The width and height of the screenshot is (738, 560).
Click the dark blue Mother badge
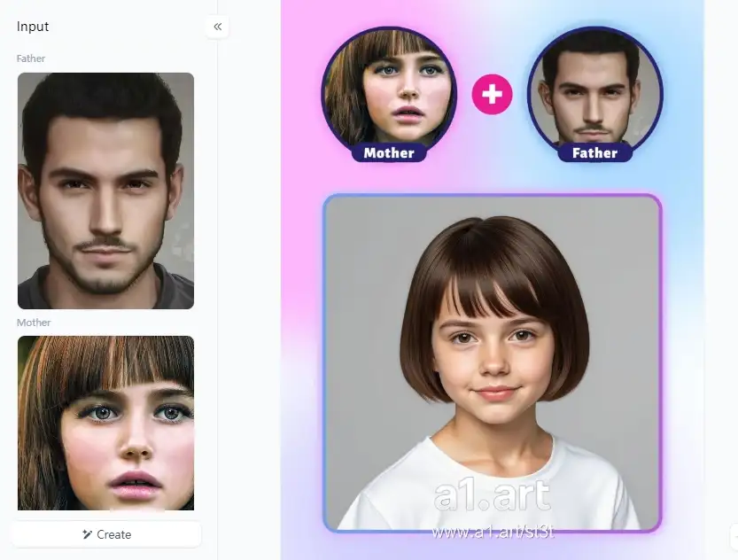pos(389,153)
